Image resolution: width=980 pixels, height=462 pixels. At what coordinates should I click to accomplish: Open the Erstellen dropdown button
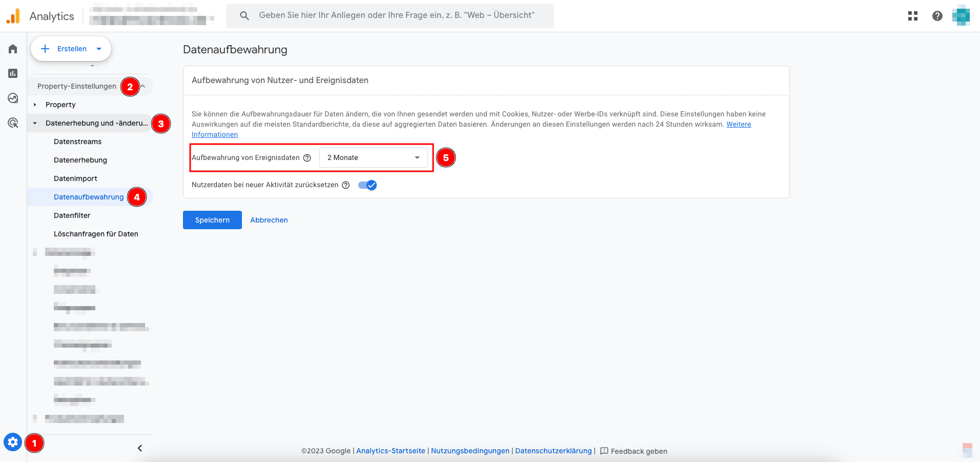(x=71, y=49)
